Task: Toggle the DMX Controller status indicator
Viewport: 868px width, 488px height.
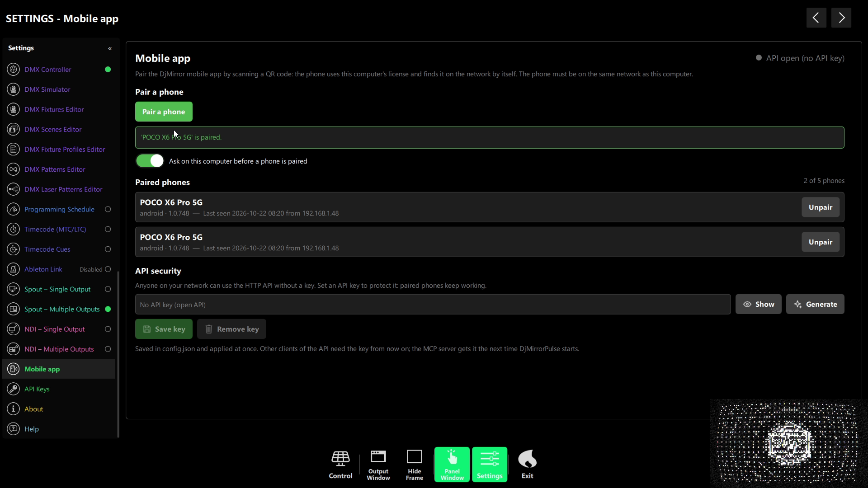Action: coord(108,69)
